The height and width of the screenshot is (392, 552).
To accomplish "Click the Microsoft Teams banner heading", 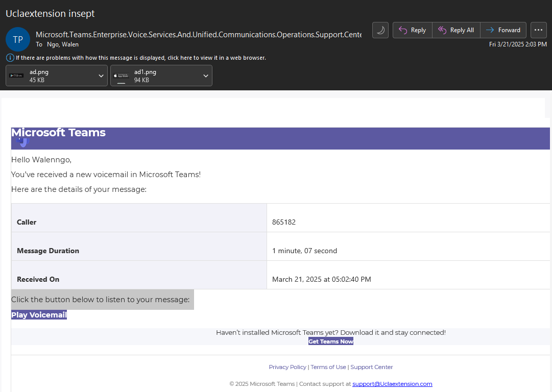I will click(x=58, y=132).
